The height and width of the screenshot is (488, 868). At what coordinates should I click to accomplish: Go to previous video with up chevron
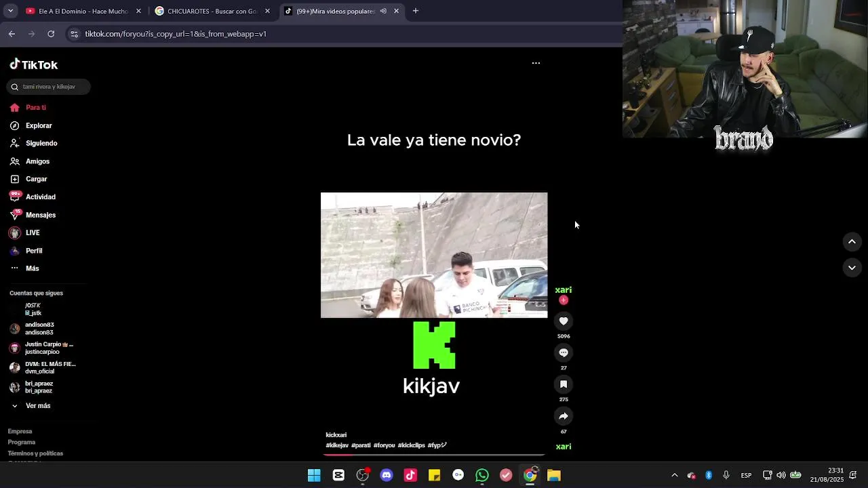click(x=852, y=242)
